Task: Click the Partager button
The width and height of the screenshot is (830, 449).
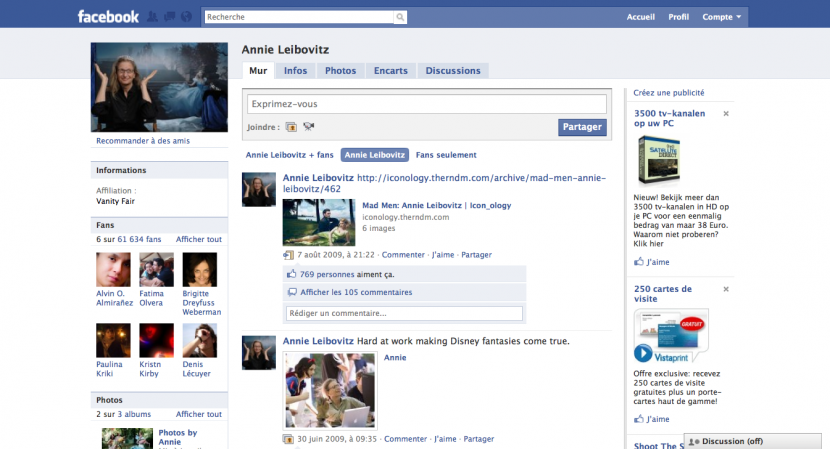Action: point(582,127)
